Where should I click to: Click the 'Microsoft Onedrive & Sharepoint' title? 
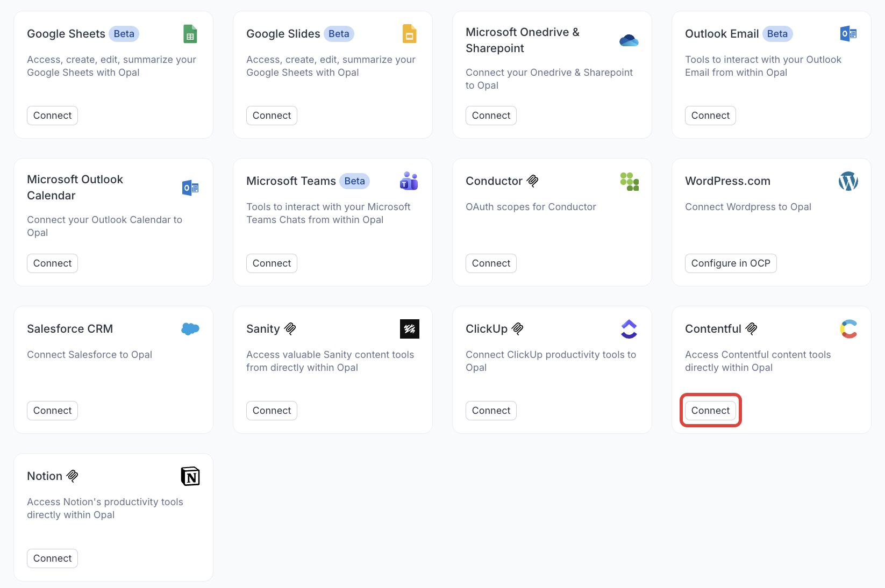[523, 40]
